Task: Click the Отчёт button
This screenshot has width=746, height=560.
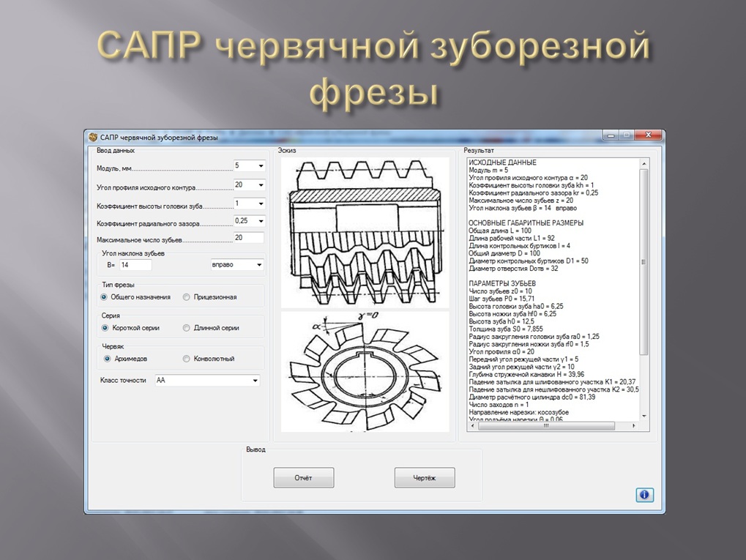Action: pyautogui.click(x=304, y=478)
